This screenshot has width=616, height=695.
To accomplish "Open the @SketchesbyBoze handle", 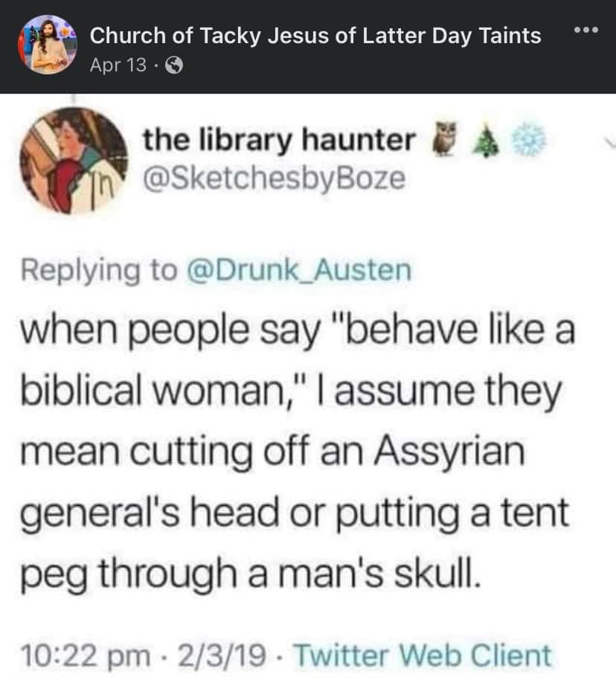I will (x=274, y=179).
